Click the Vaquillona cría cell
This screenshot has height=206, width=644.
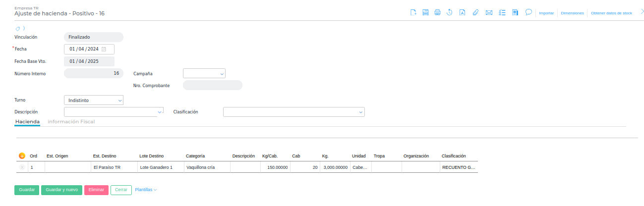coord(207,167)
